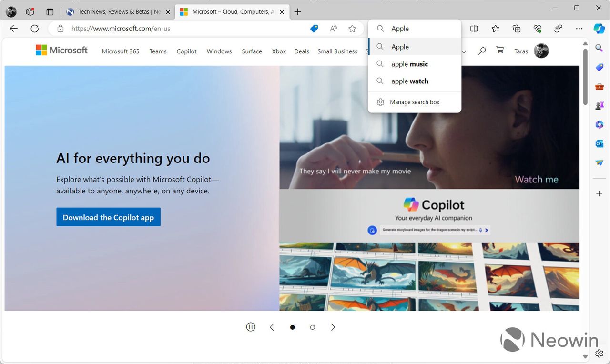The image size is (610, 364).
Task: View site information lock icon
Action: point(61,29)
